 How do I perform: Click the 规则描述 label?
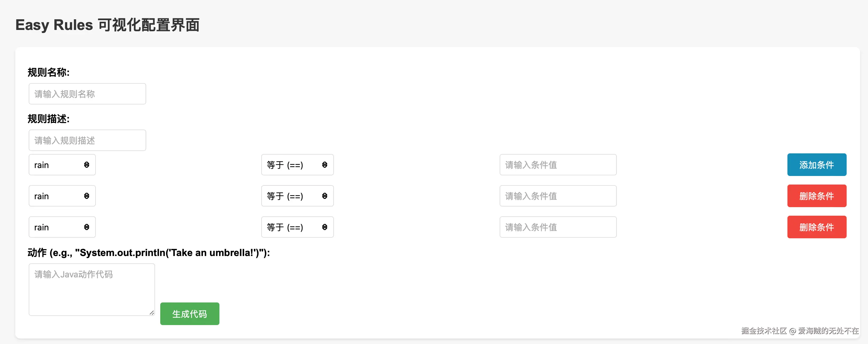click(49, 119)
